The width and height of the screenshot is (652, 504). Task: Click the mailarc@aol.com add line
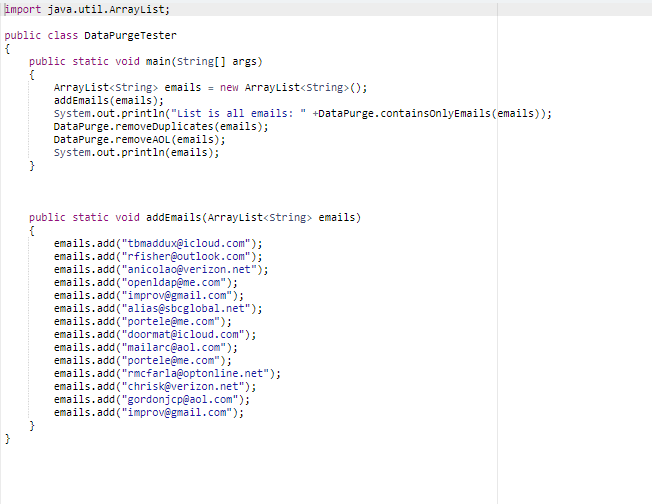click(x=146, y=348)
